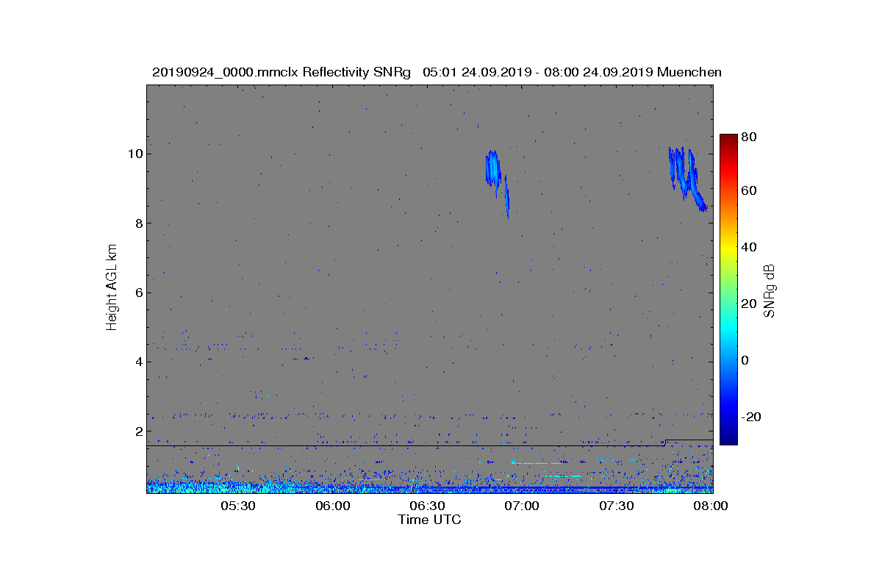The height and width of the screenshot is (588, 882).
Task: Click the colorbar value '80'
Action: 750,137
